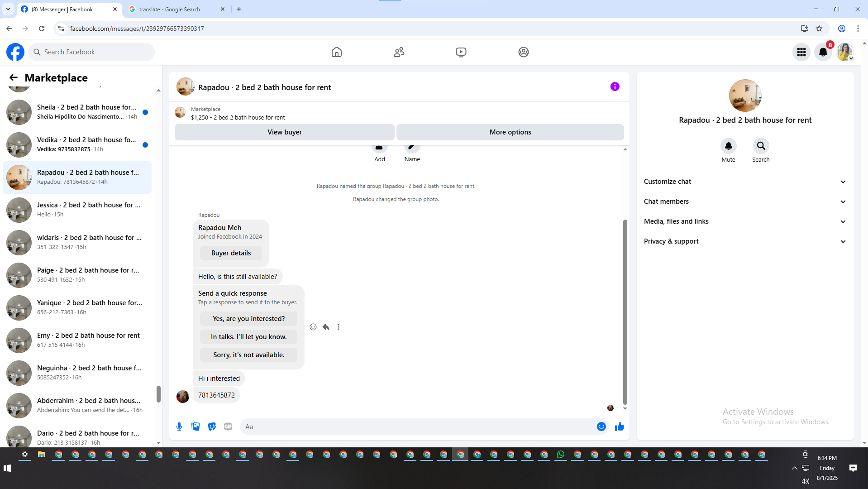Send a thumbs up like
868x489 pixels.
620,427
